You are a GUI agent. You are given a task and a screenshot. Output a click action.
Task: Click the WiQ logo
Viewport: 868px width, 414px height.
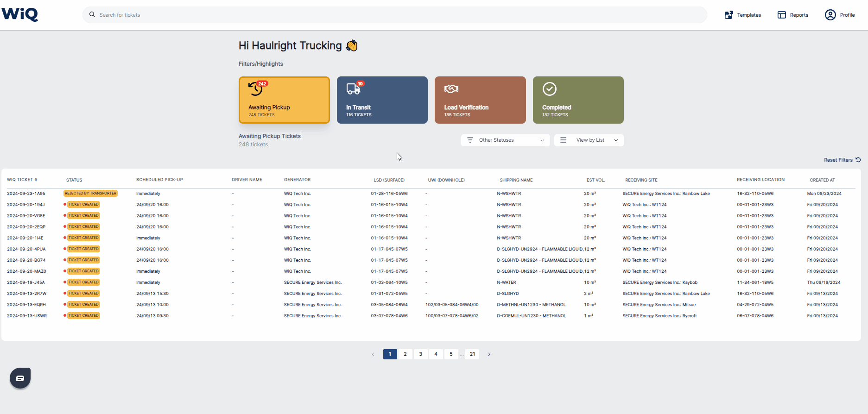pos(20,14)
